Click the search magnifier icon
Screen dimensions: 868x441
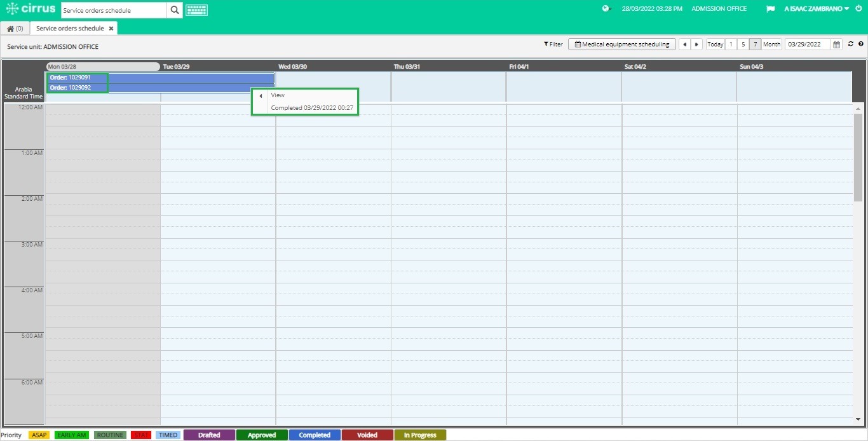tap(175, 10)
